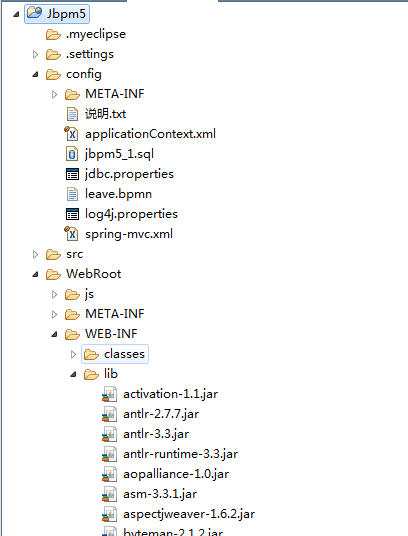Select the src folder name

point(74,254)
